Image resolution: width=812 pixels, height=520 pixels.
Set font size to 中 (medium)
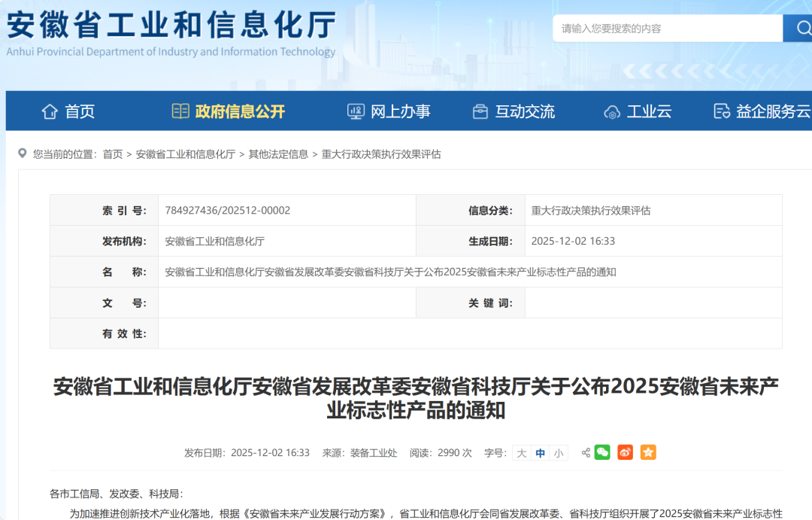[540, 453]
